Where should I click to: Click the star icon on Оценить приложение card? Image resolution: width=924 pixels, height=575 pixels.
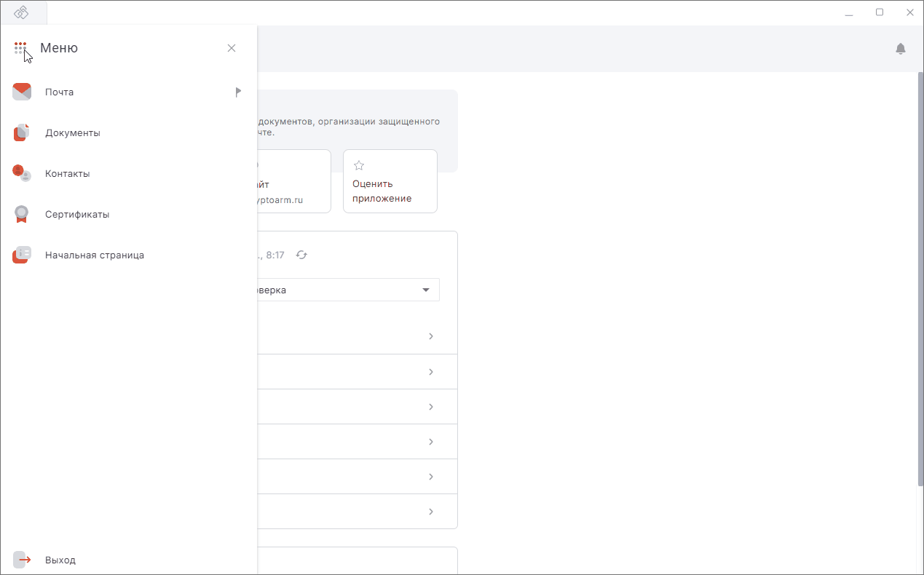tap(358, 166)
